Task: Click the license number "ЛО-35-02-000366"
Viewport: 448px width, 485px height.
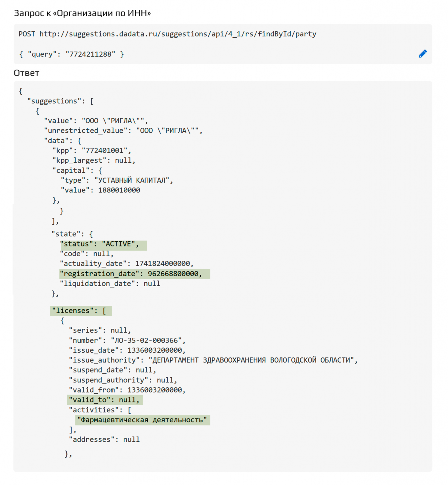Action: tap(146, 340)
